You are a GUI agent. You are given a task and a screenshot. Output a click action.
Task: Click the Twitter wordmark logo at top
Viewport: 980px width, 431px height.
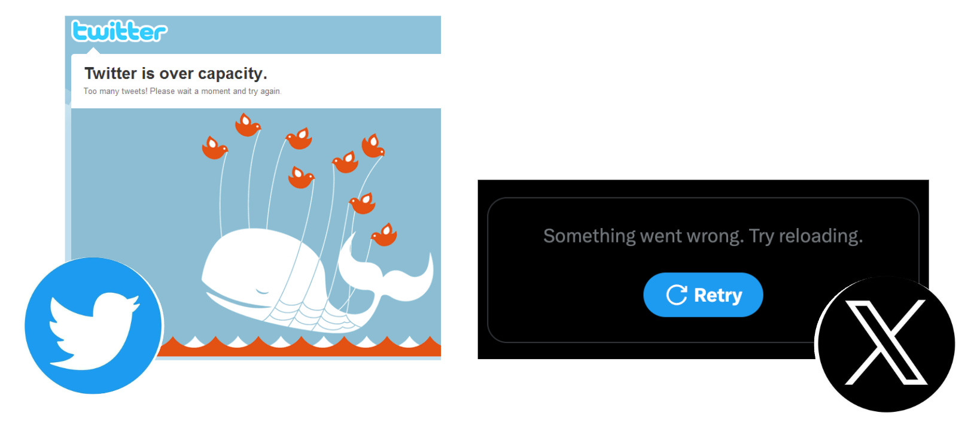click(x=119, y=31)
